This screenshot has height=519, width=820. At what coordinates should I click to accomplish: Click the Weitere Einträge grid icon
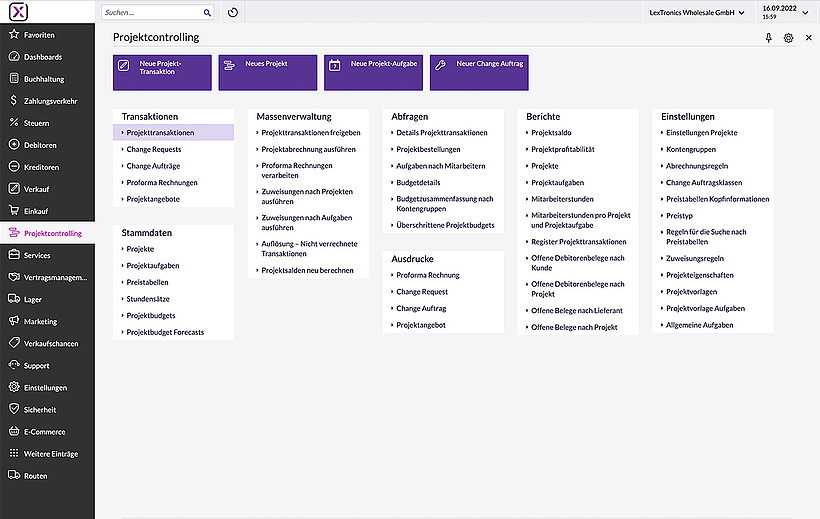14,453
